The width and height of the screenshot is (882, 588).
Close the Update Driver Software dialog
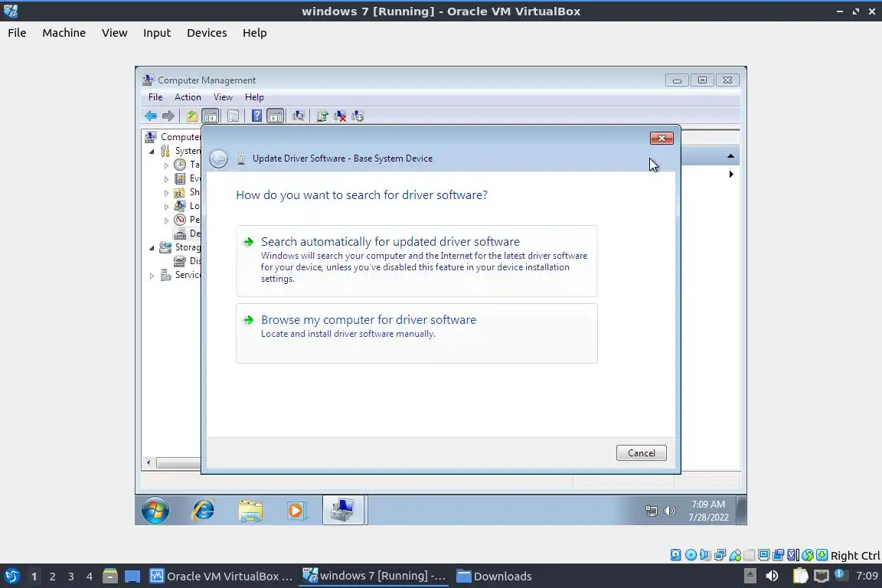tap(661, 139)
